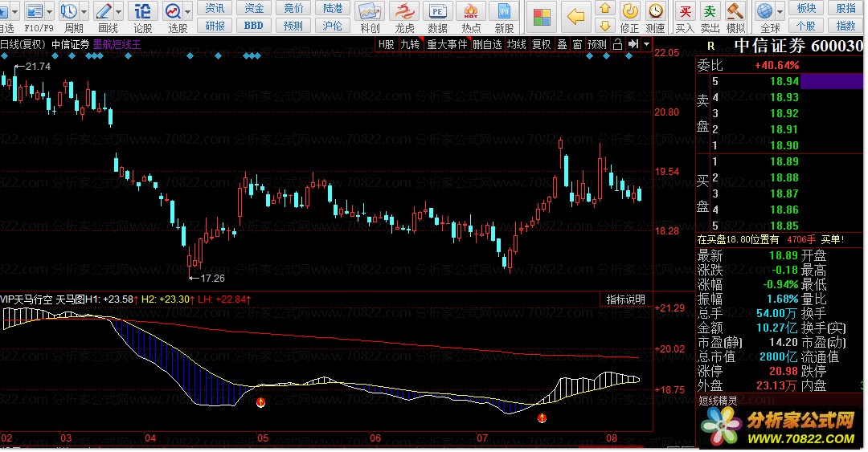Open the 周期 period clock icon
868x452 pixels.
click(x=70, y=11)
